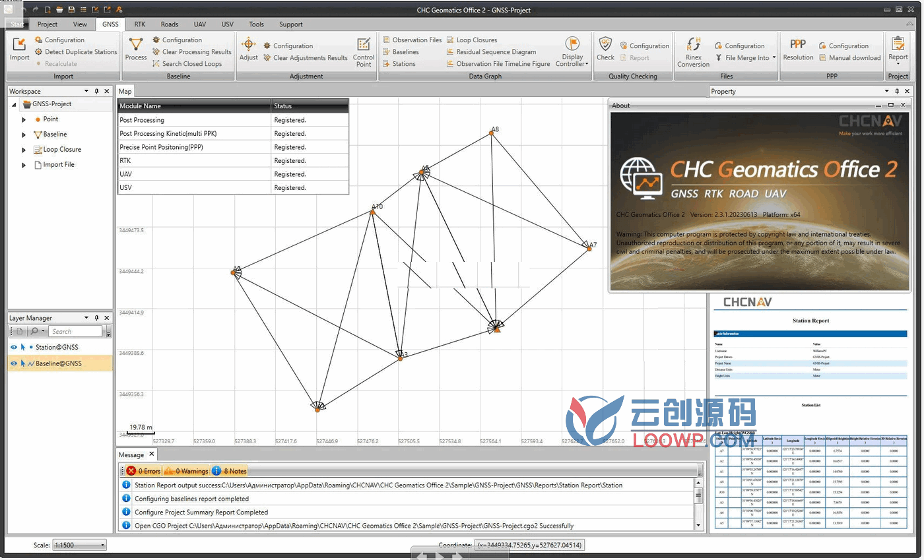Close the Message tab
Viewport: 924px width, 560px height.
[x=150, y=454]
